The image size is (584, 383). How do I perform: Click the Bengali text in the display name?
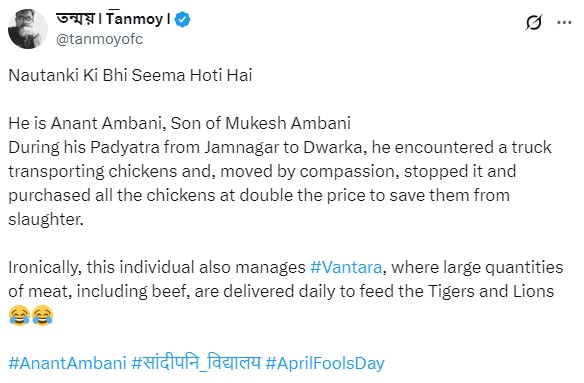(75, 19)
